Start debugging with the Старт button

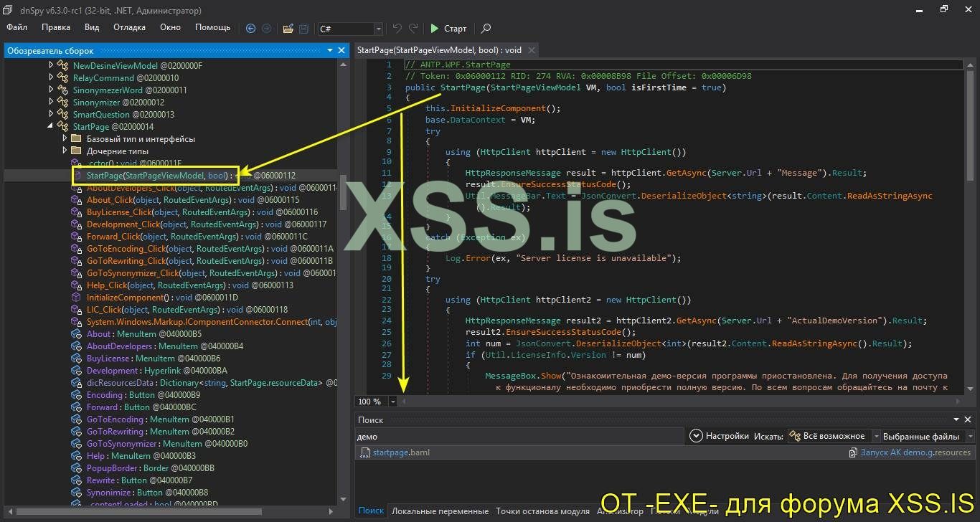pyautogui.click(x=448, y=29)
